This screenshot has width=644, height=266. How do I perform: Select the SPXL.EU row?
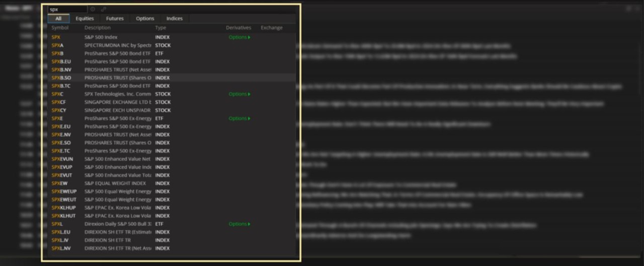[x=172, y=232]
